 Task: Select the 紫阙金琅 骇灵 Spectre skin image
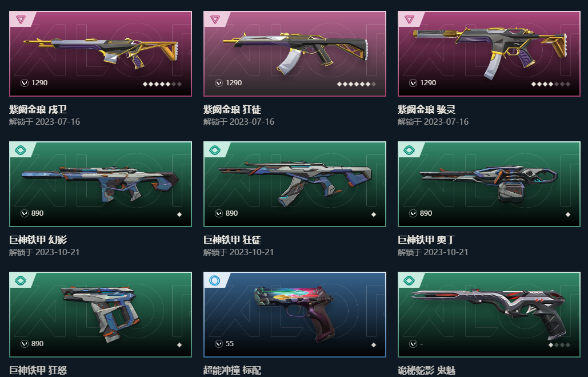tap(490, 52)
